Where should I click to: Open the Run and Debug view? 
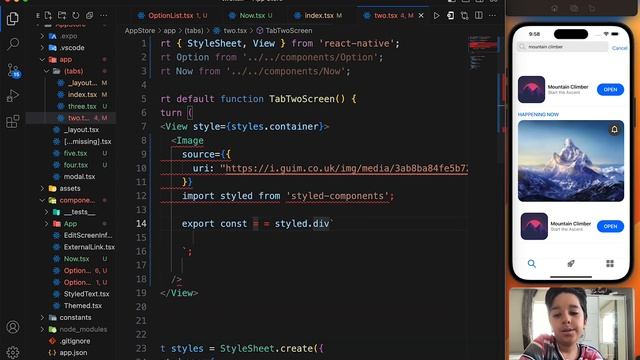click(x=13, y=96)
